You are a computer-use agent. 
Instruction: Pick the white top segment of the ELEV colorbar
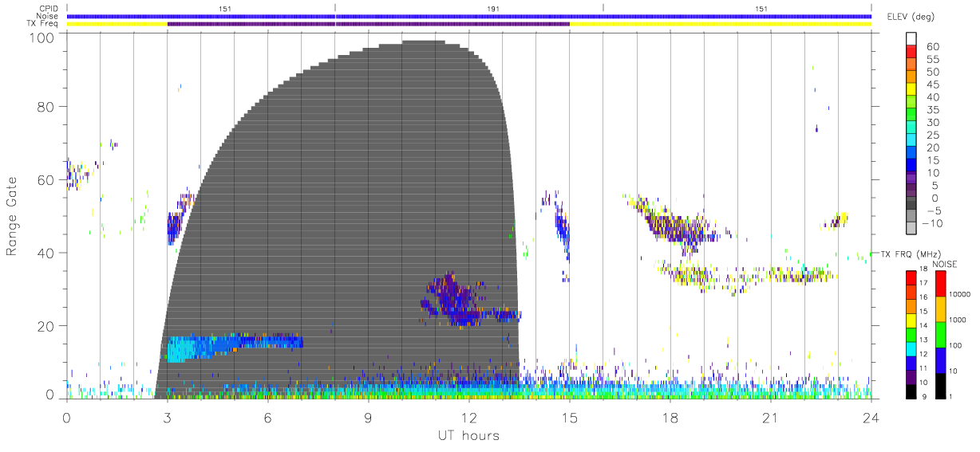(x=911, y=39)
